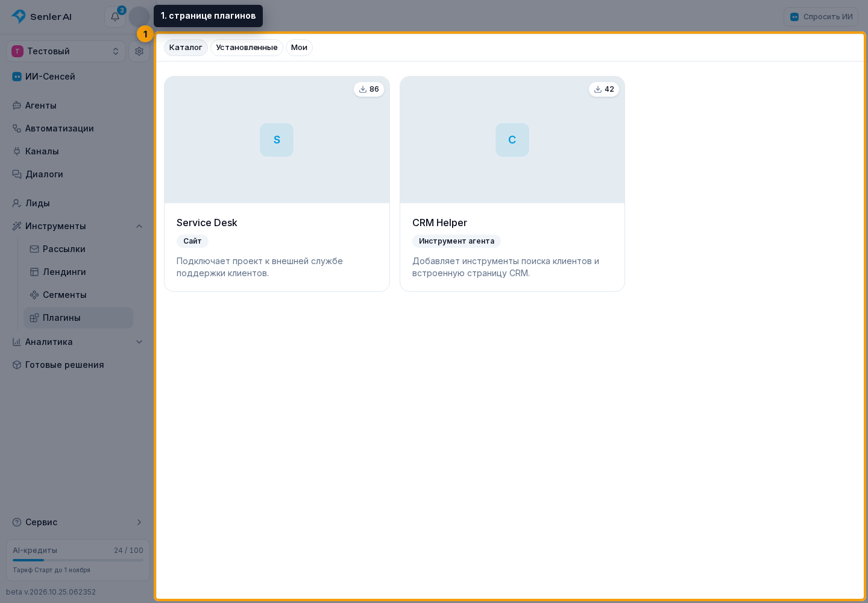868x603 pixels.
Task: Switch to the Мои tab
Action: [299, 48]
